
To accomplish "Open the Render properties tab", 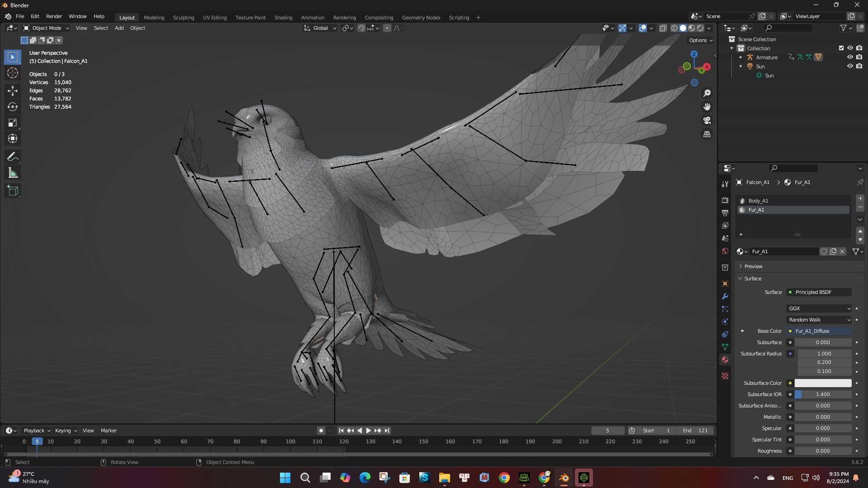I will point(725,200).
